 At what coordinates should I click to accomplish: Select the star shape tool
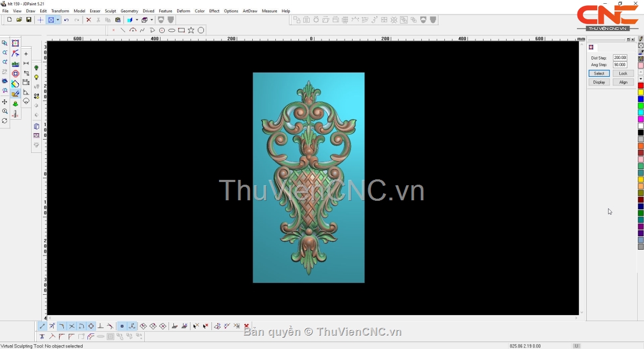tap(191, 30)
